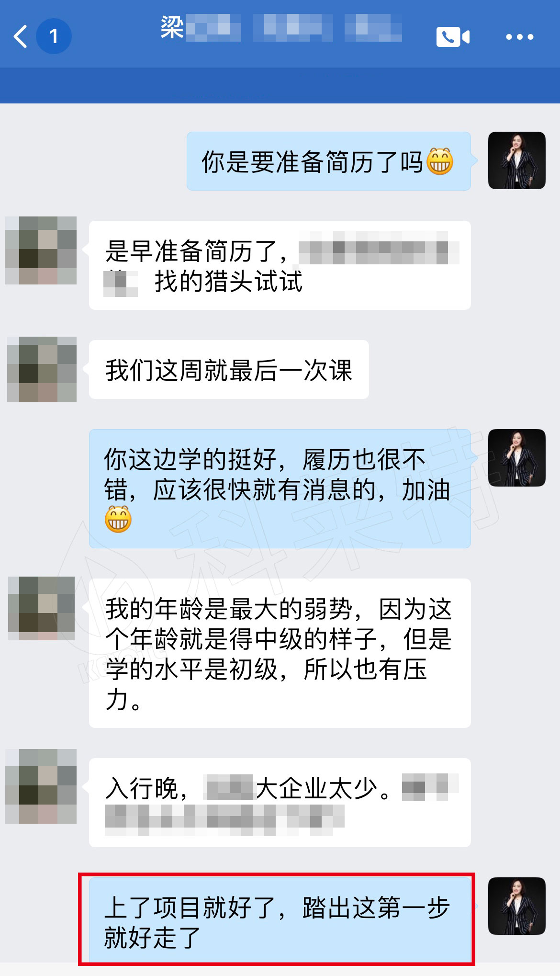Select the 我们这周就最后一次课 message bubble
This screenshot has height=976, width=560.
[x=229, y=370]
